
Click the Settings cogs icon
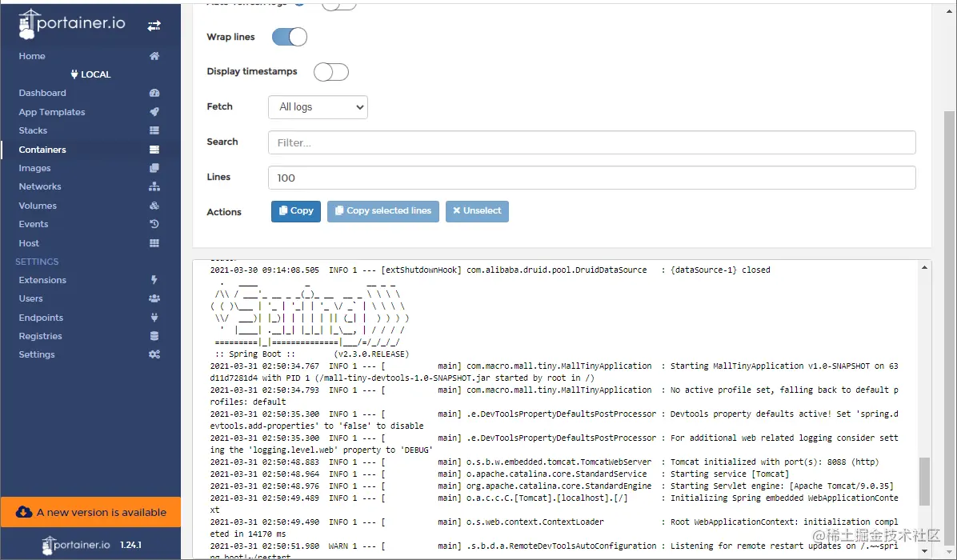click(154, 354)
